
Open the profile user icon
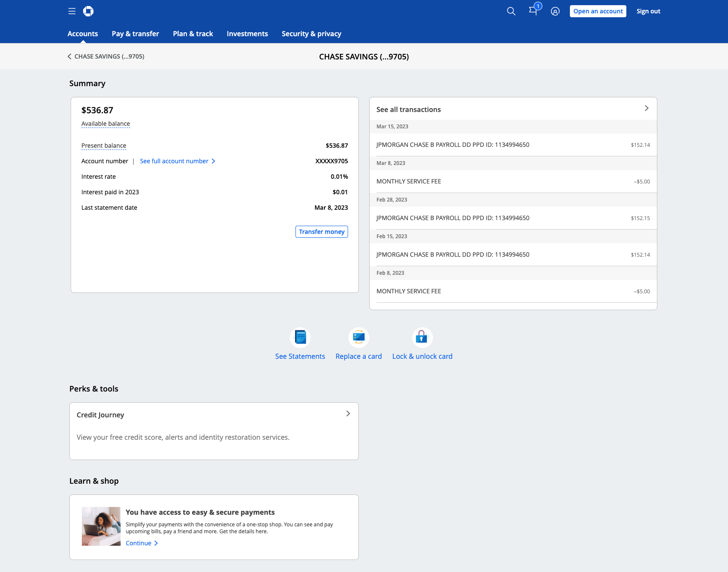pos(555,11)
